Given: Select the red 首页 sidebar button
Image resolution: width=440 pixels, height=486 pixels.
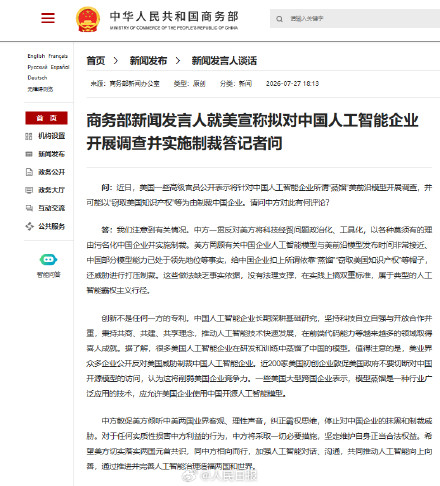Looking at the screenshot, I should coord(46,118).
